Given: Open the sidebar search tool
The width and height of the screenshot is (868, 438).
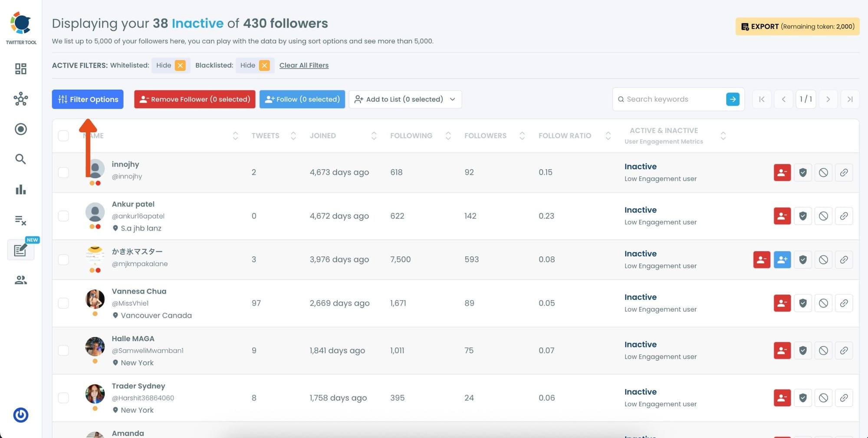Looking at the screenshot, I should click(x=20, y=159).
